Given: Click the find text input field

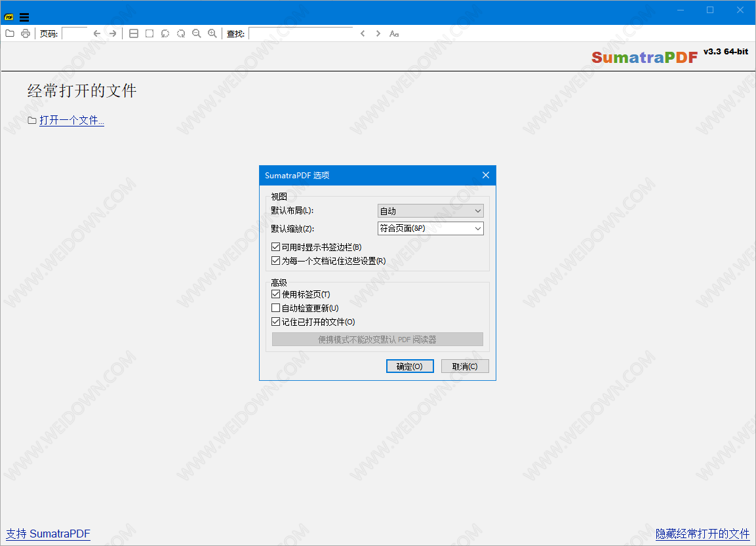Looking at the screenshot, I should click(x=302, y=33).
